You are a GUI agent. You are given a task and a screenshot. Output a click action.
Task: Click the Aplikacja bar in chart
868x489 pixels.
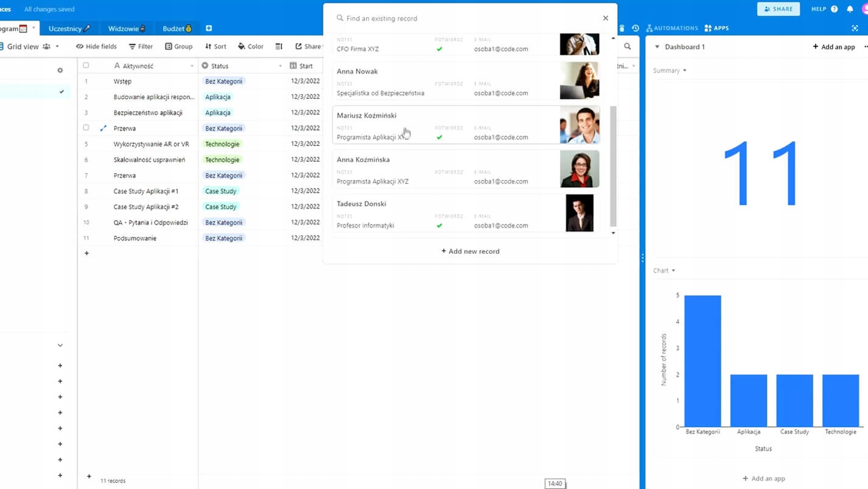click(x=749, y=401)
